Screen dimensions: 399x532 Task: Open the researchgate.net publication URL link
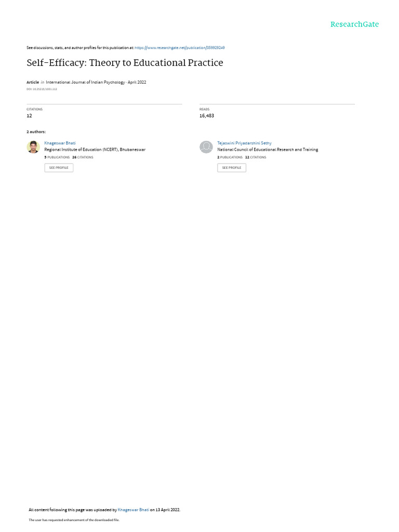pos(179,48)
